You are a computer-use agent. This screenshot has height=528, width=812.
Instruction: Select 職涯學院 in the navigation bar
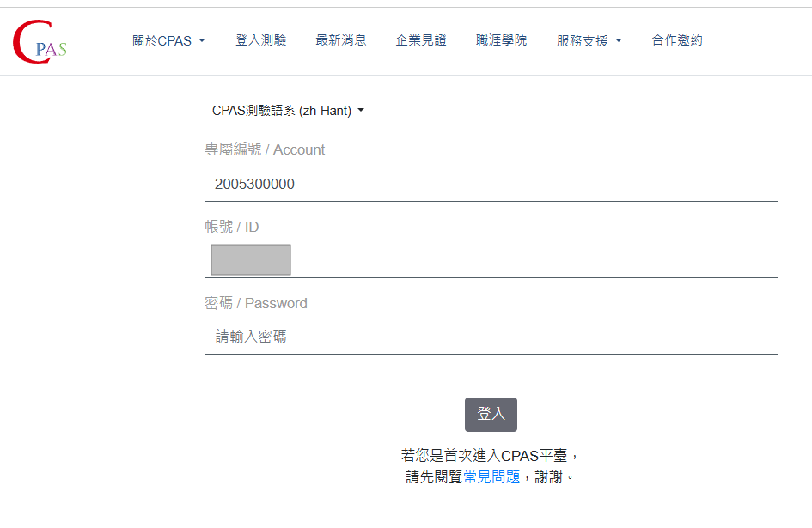[x=501, y=40]
